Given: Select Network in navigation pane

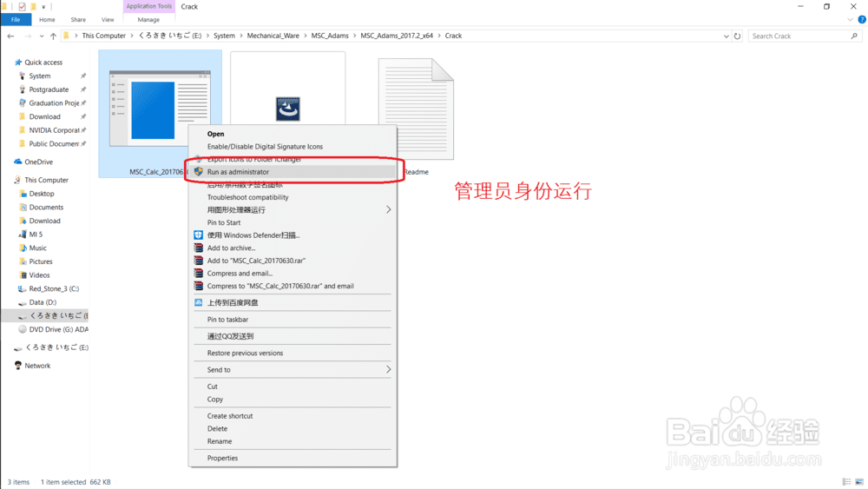Looking at the screenshot, I should [37, 366].
